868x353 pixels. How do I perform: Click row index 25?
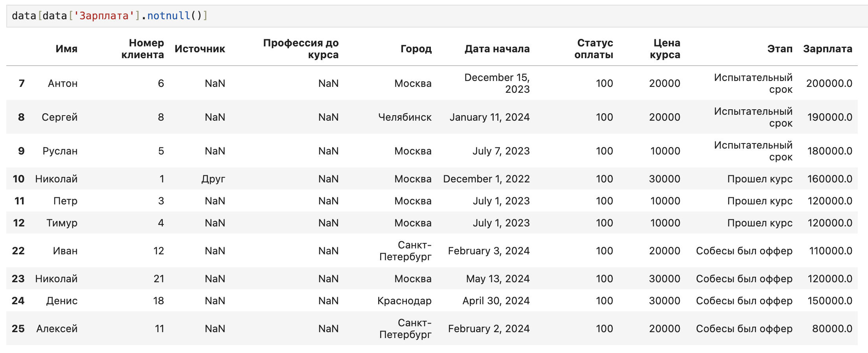tap(18, 329)
